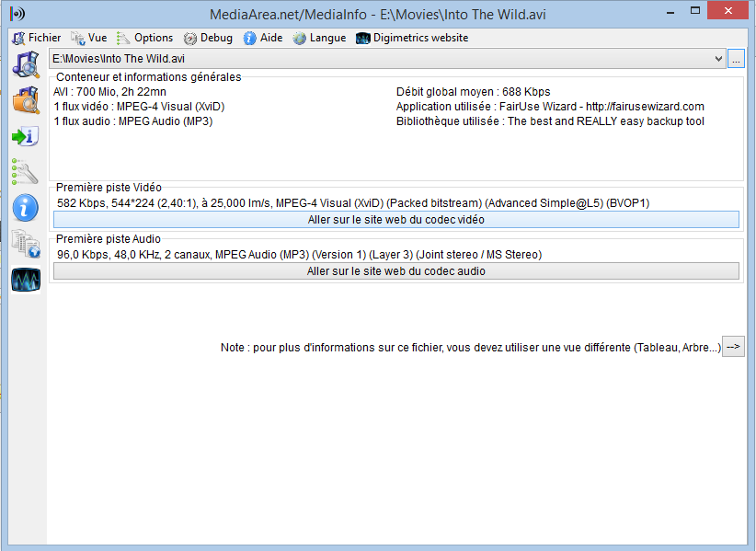Screen dimensions: 756x551
Task: Click the Digimetrics waveform sidebar icon
Action: [x=26, y=280]
